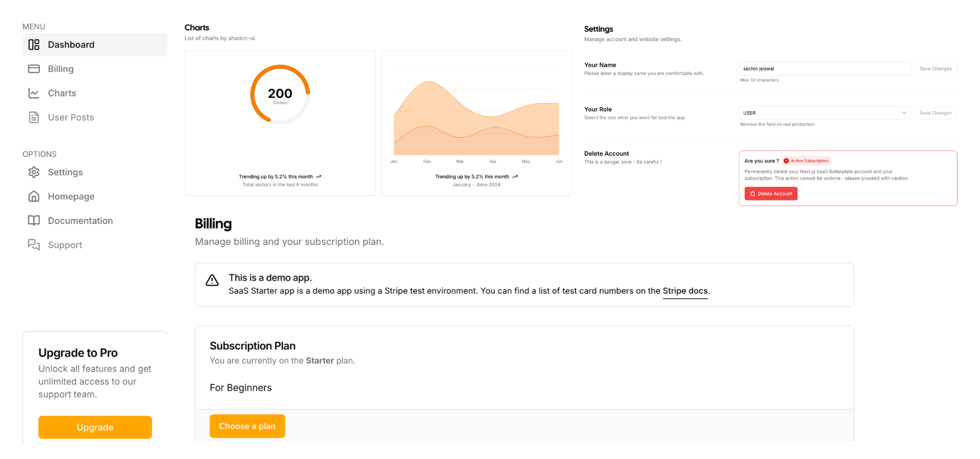Screen dimensions: 980x459
Task: Save Changes for Your Name field
Action: point(935,68)
